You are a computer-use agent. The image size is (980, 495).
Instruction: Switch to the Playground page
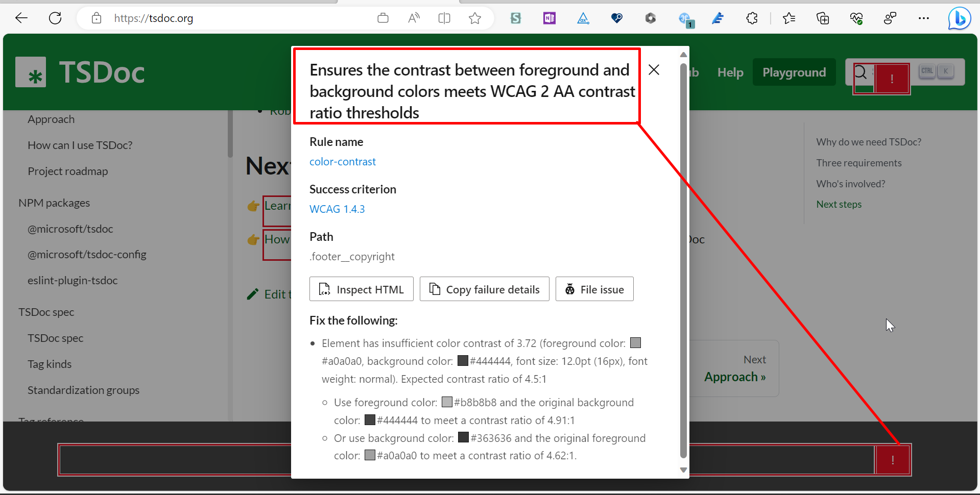point(794,72)
